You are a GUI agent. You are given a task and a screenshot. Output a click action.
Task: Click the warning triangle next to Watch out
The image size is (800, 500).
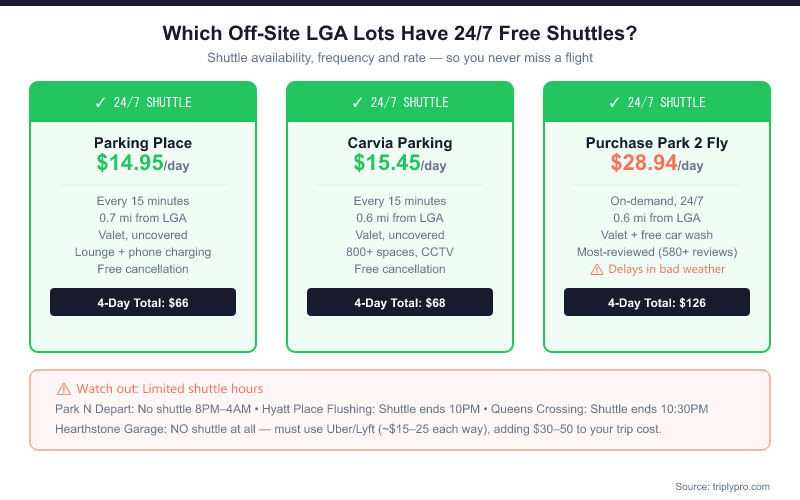tap(64, 388)
